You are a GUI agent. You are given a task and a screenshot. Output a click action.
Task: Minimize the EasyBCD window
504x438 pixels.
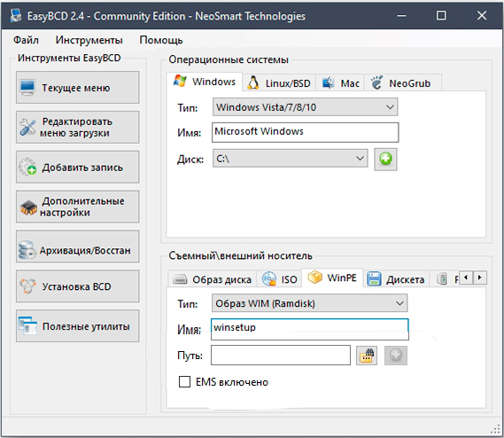click(401, 15)
